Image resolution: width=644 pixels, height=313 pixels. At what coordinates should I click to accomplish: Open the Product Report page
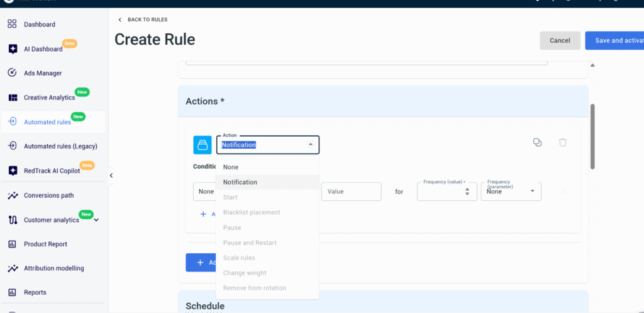tap(45, 244)
